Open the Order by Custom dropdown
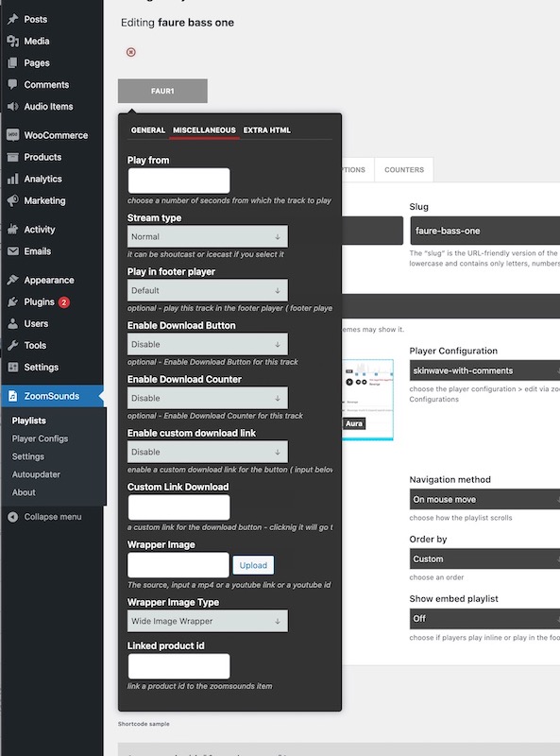The height and width of the screenshot is (756, 560). tap(484, 558)
